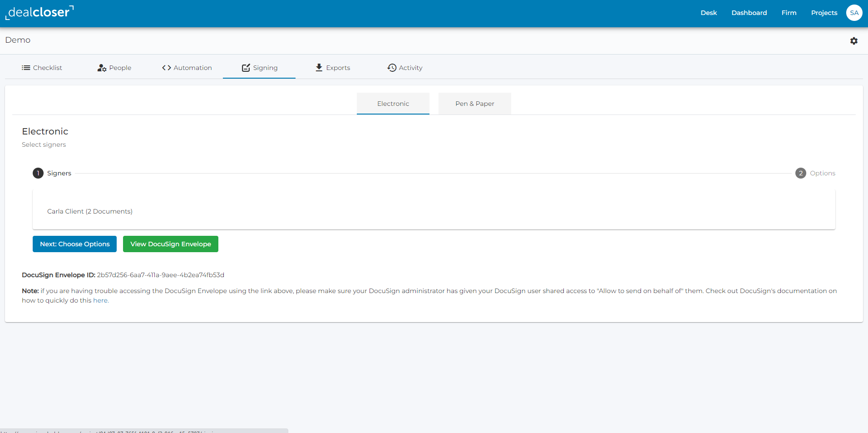Click the Next: Choose Options button

point(74,244)
